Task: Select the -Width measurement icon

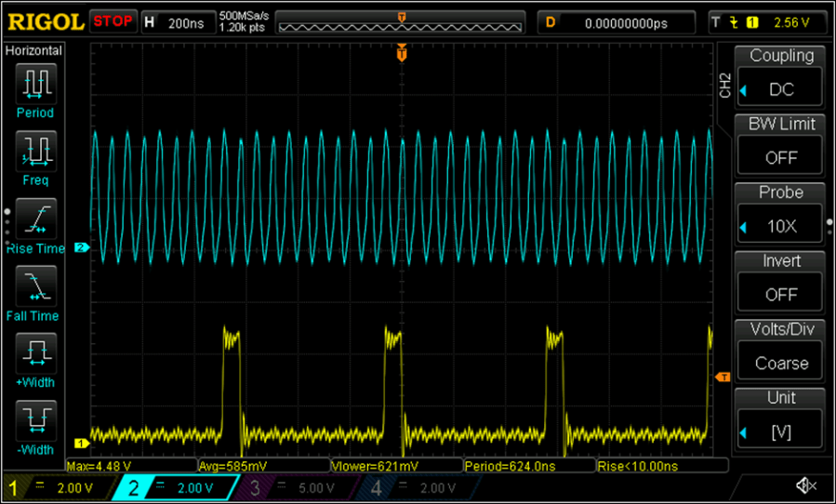Action: pyautogui.click(x=35, y=420)
